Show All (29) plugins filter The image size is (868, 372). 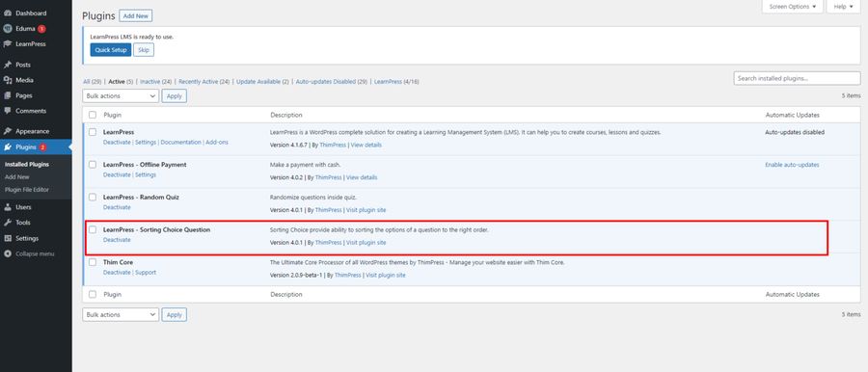92,81
